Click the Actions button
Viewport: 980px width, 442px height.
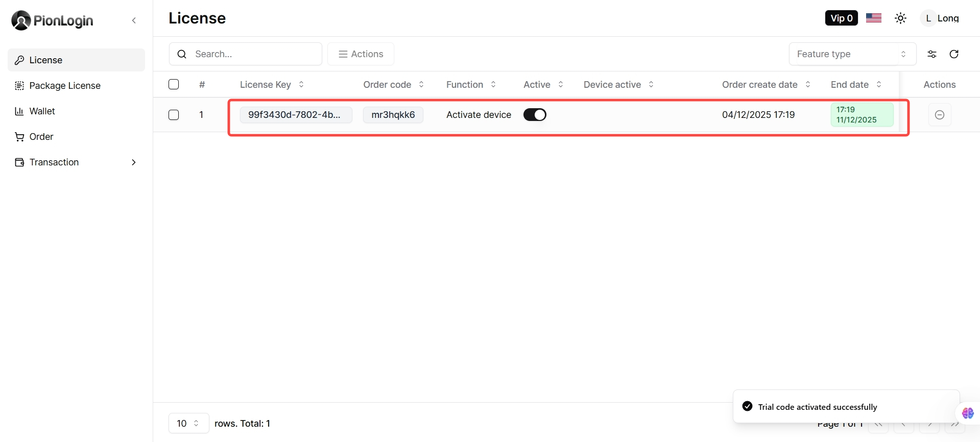(361, 54)
